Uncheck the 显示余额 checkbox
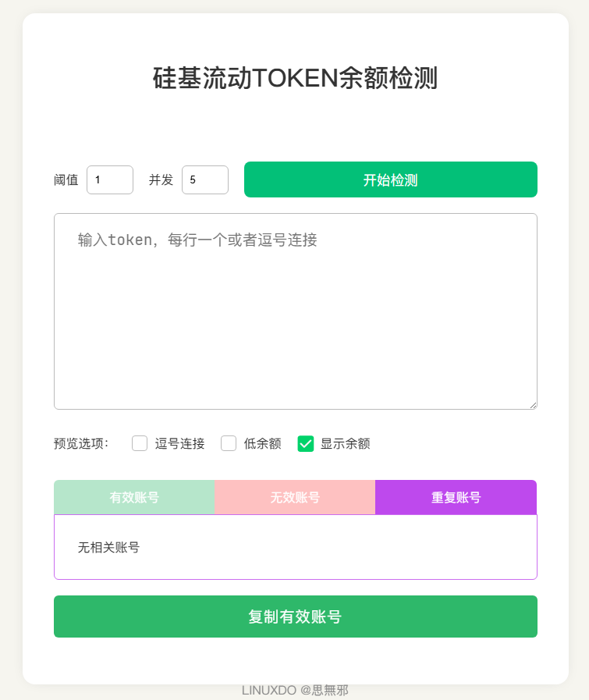This screenshot has height=700, width=589. [306, 444]
